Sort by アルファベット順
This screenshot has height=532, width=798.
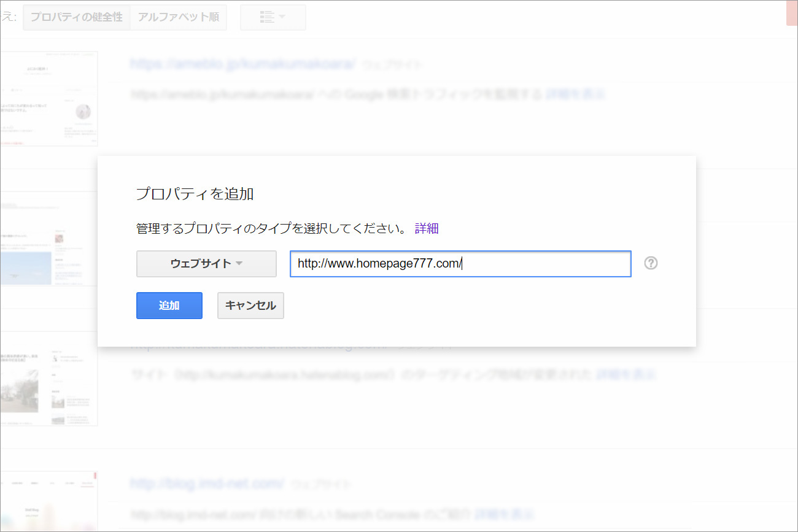[x=179, y=17]
